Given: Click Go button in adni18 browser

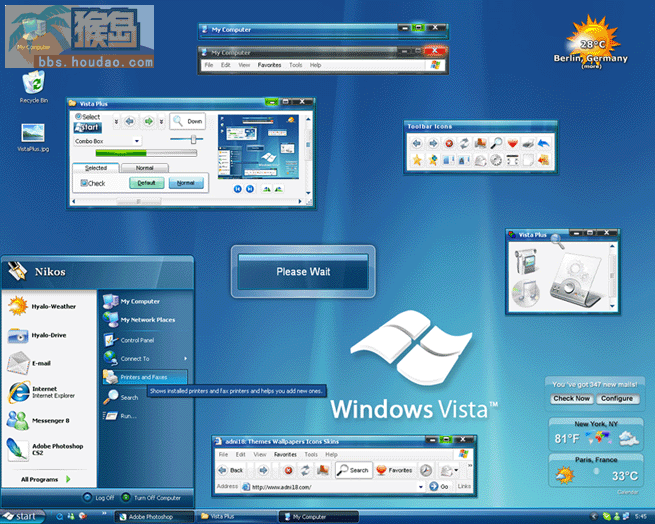Looking at the screenshot, I should (439, 487).
